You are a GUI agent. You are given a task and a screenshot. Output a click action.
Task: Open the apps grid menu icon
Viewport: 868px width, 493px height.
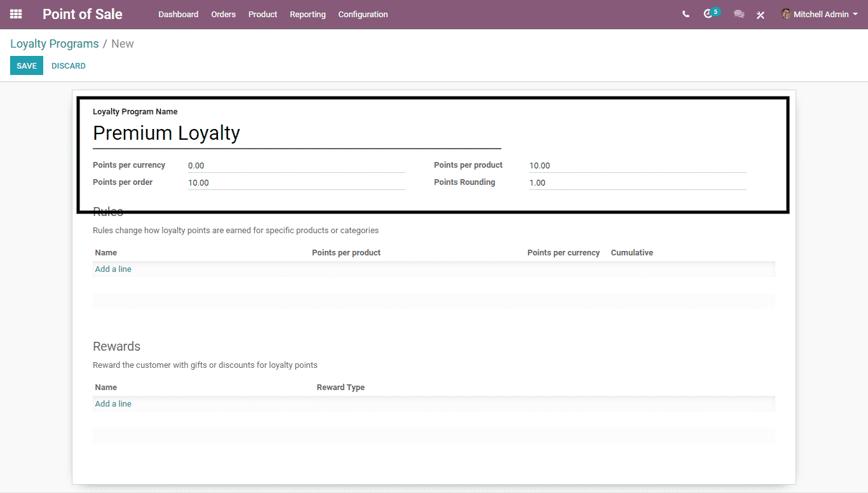(16, 14)
